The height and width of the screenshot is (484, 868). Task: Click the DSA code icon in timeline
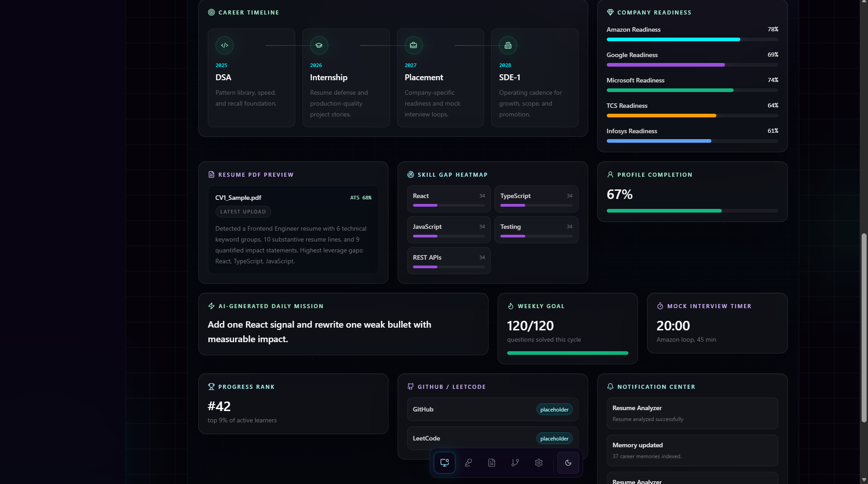click(225, 45)
